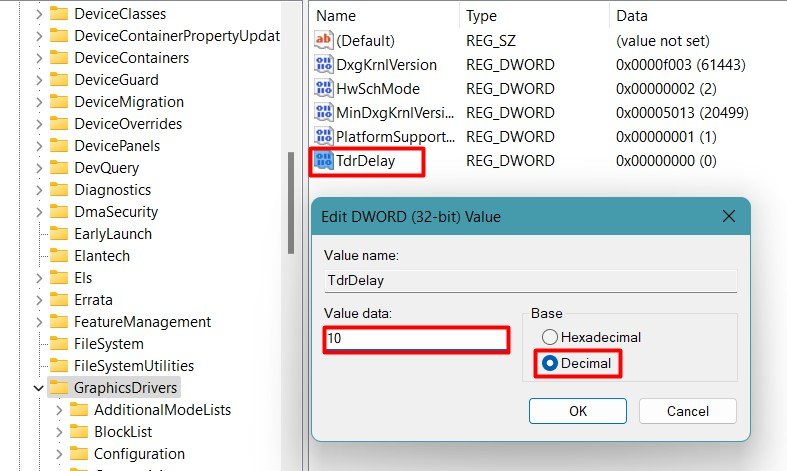
Task: Click the DmaSecurity folder icon
Action: pos(59,212)
